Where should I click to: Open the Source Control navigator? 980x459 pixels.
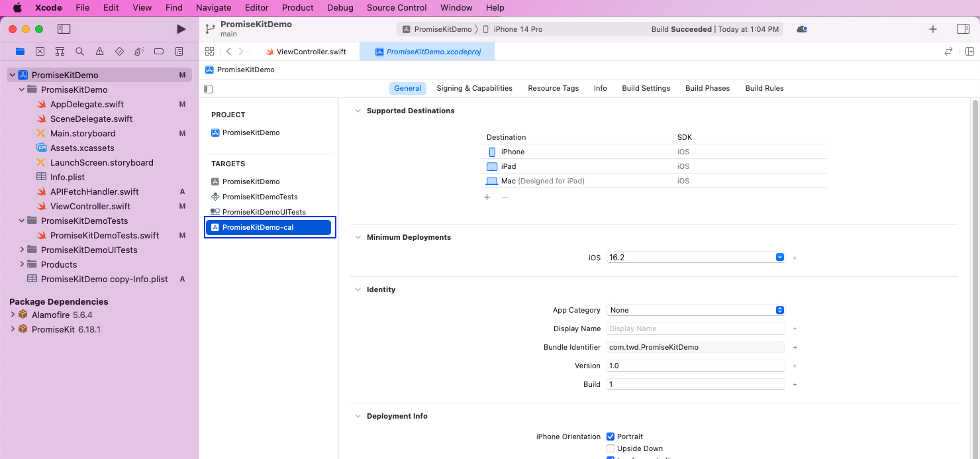(40, 52)
